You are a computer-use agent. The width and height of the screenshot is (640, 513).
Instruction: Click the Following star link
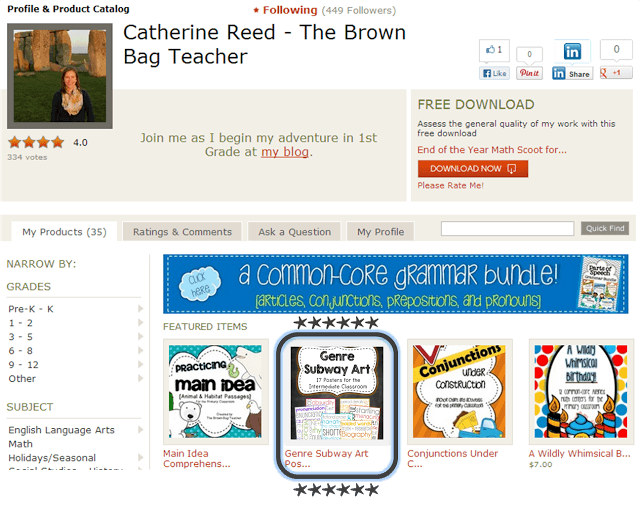285,10
